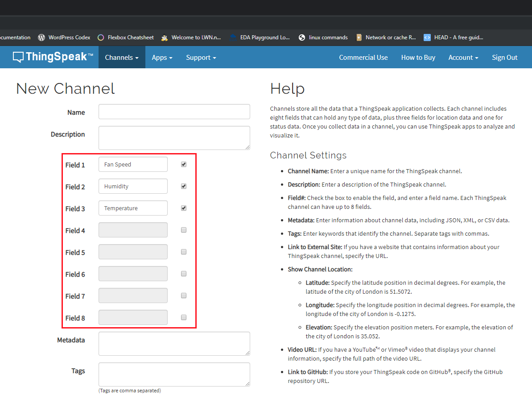This screenshot has height=395, width=532.
Task: Click the '(Tags are comma separated)' hint
Action: coord(130,391)
